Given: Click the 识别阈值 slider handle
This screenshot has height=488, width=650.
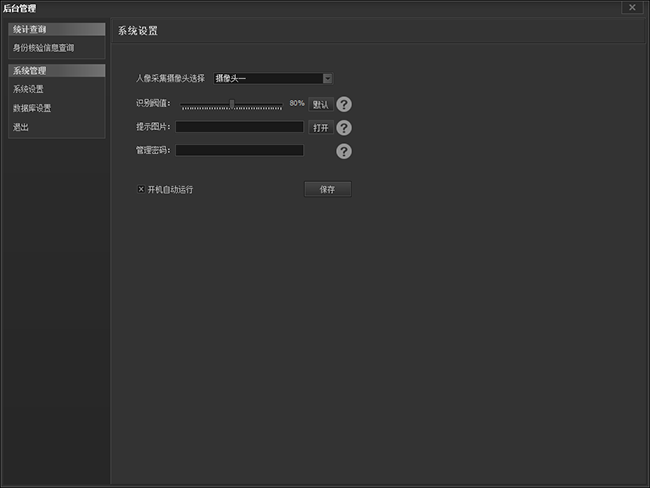Looking at the screenshot, I should (232, 103).
